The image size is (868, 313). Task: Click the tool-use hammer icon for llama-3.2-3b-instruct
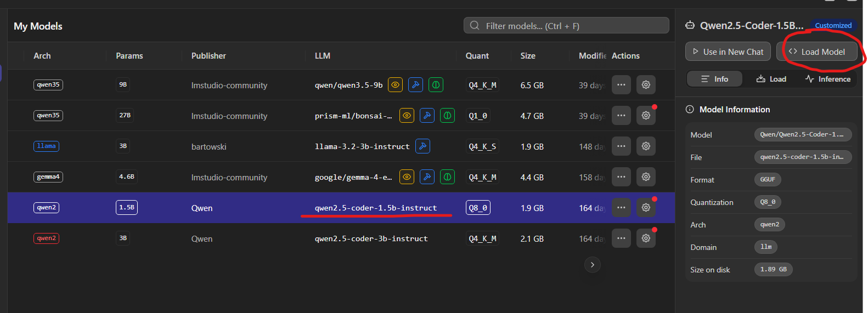coord(422,146)
